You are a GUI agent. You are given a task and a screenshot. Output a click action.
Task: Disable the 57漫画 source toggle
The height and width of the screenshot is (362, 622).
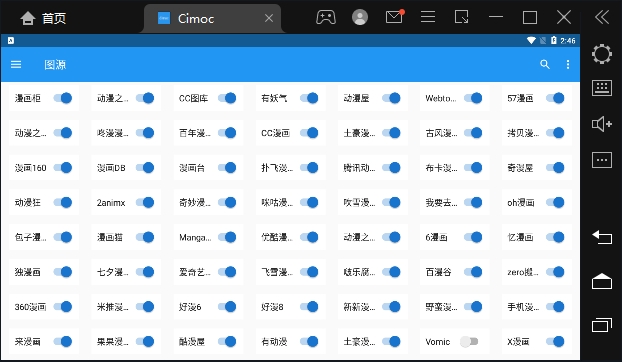tap(555, 98)
